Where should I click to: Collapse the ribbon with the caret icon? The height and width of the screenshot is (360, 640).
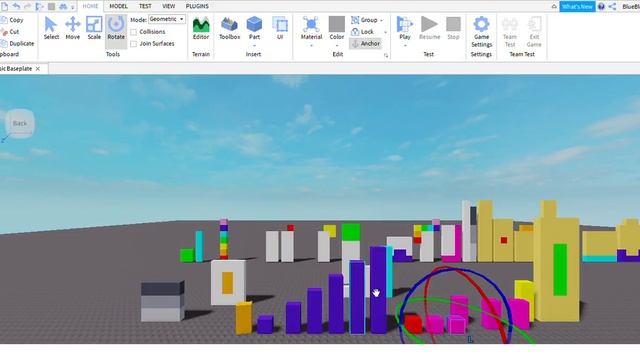(554, 7)
